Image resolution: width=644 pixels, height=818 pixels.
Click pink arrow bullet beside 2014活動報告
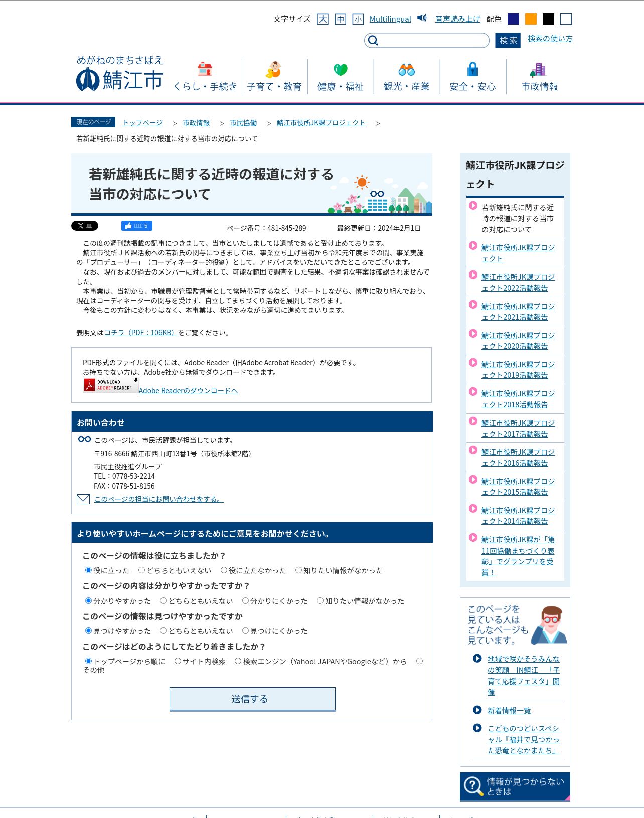(473, 509)
